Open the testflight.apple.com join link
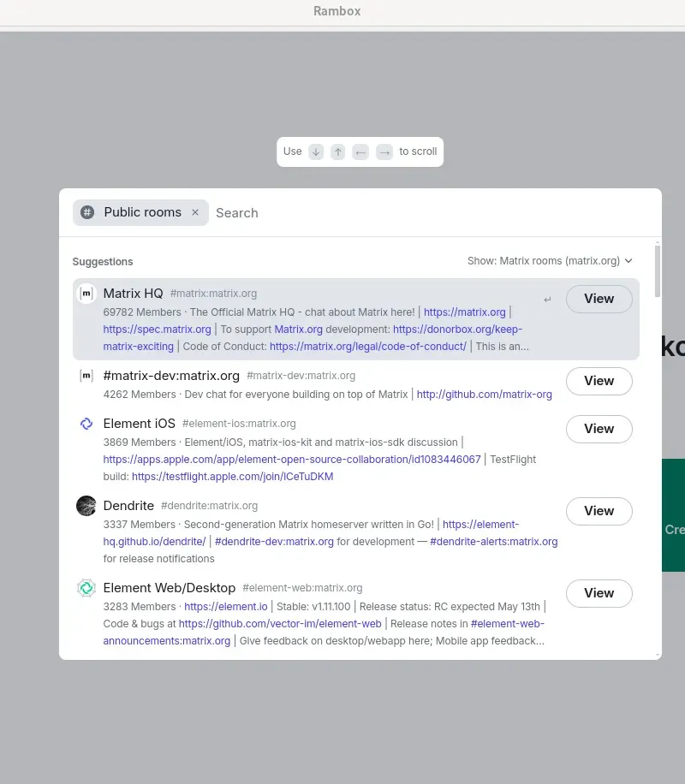Image resolution: width=685 pixels, height=784 pixels. point(232,477)
